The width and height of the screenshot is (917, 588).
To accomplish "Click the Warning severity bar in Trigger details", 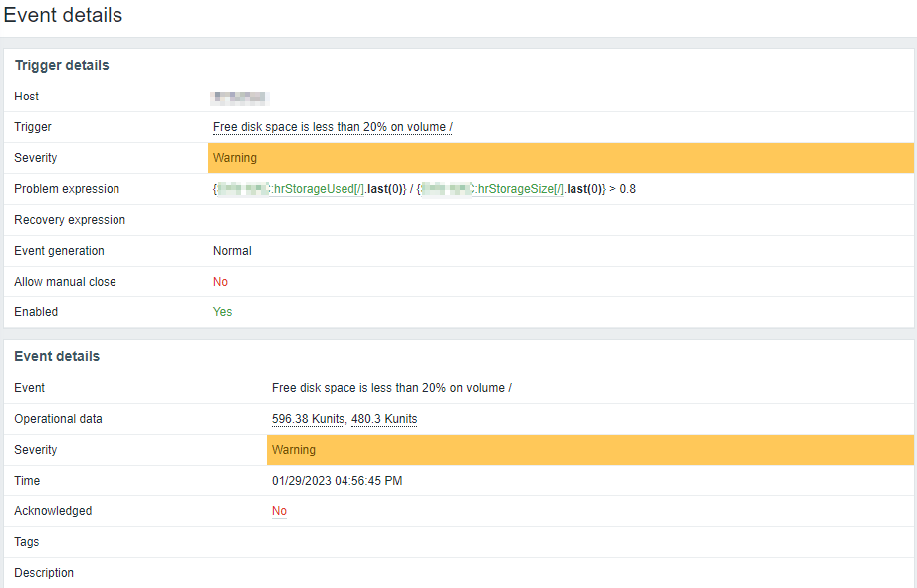I will click(560, 158).
